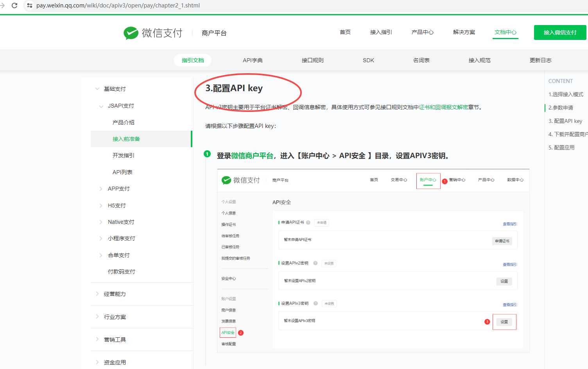Click the address bar URL field
Image resolution: width=588 pixels, height=369 pixels.
click(118, 5)
